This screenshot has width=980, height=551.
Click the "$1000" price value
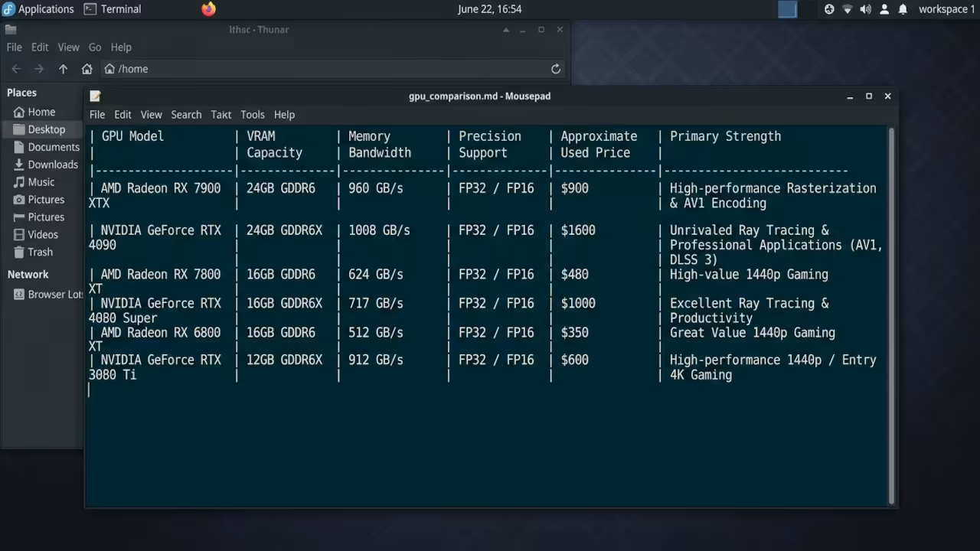(x=578, y=304)
